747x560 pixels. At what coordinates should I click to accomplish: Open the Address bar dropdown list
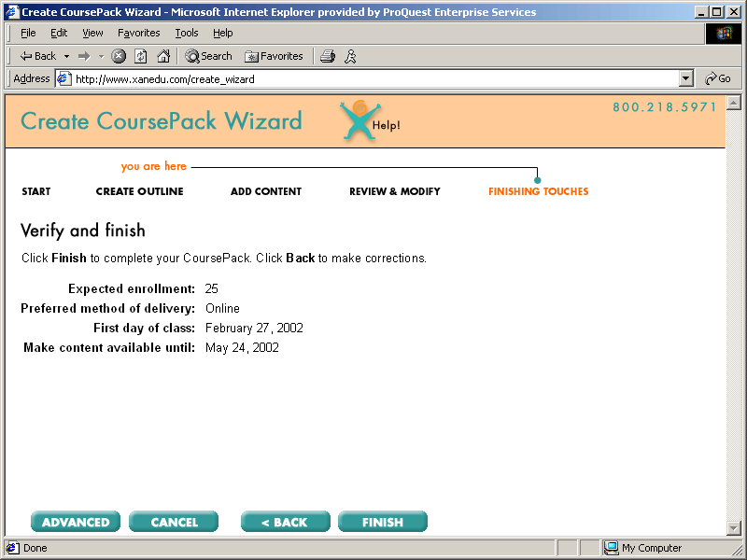(x=686, y=79)
